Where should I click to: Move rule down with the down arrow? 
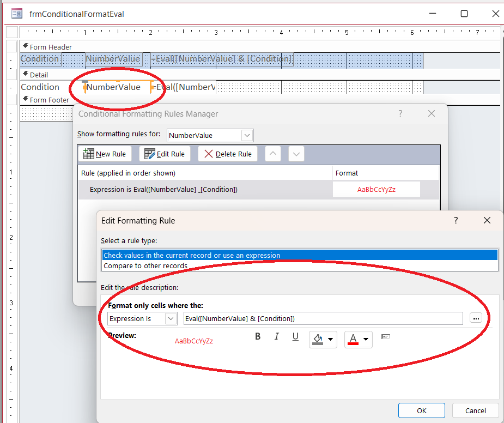pos(296,154)
